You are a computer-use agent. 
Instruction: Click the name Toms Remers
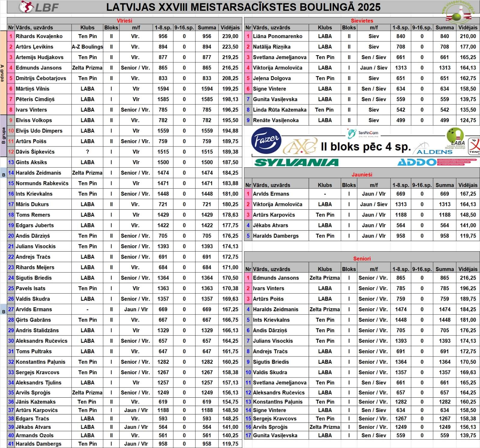33,215
